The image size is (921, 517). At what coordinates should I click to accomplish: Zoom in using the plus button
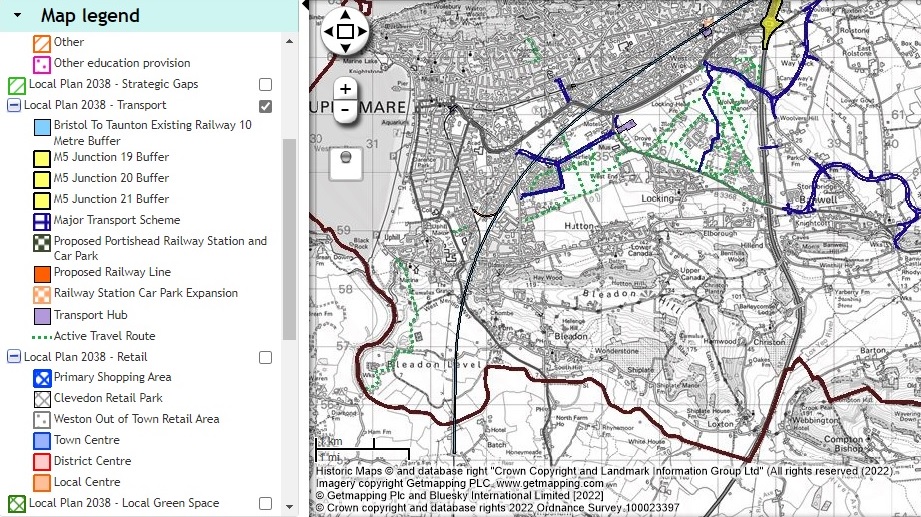click(345, 89)
